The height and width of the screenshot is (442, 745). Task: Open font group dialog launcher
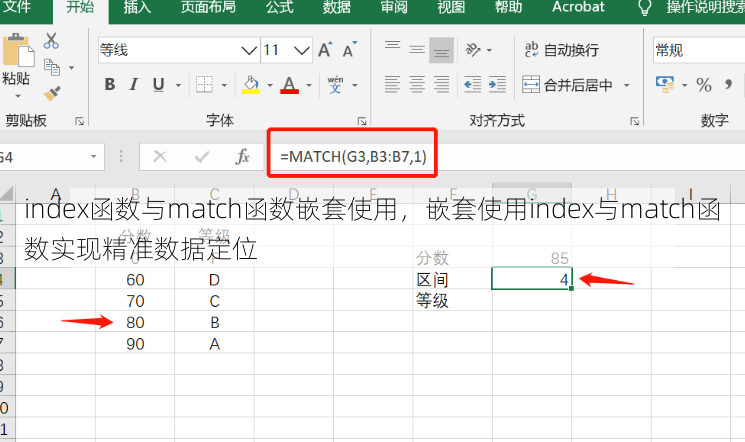pos(362,122)
